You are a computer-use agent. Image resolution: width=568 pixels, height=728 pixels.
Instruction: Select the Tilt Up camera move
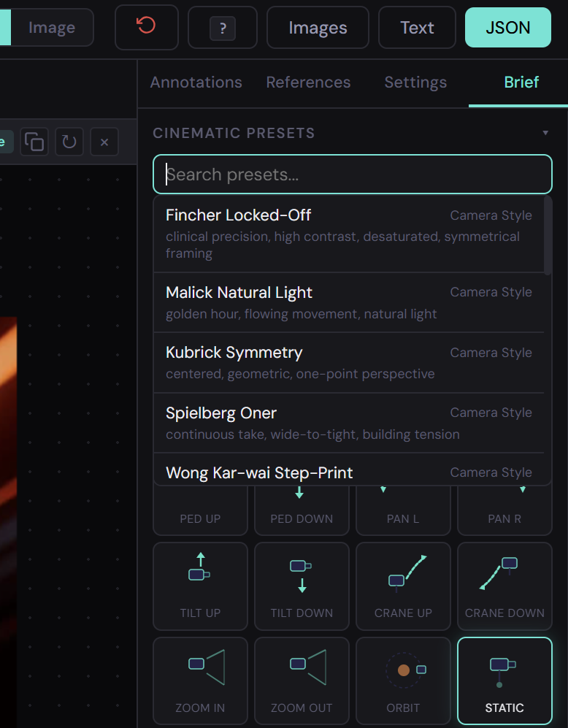tap(201, 586)
